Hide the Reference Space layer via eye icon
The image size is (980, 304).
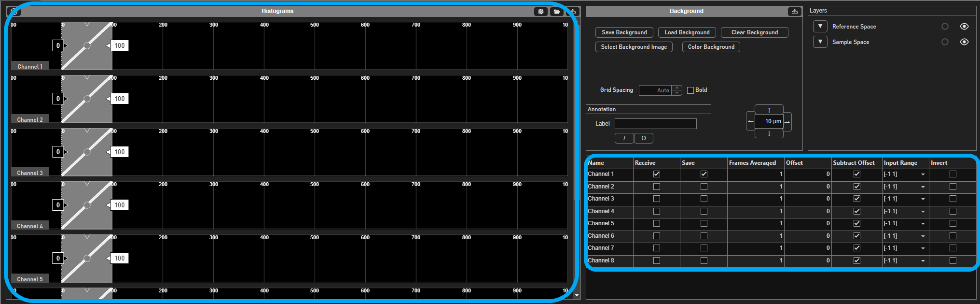tap(964, 27)
